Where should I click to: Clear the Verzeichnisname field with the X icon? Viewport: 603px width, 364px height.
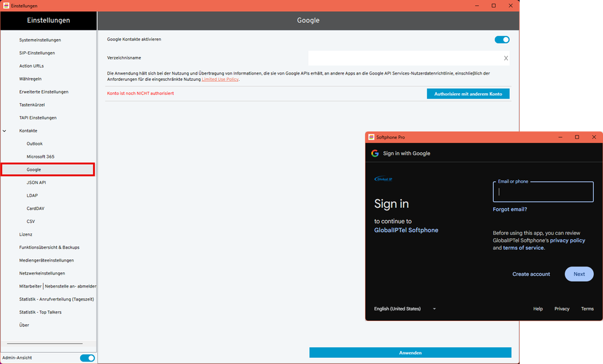[505, 58]
